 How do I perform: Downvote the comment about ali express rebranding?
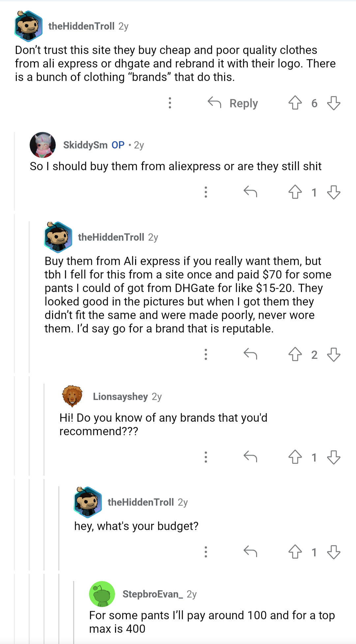(x=334, y=103)
